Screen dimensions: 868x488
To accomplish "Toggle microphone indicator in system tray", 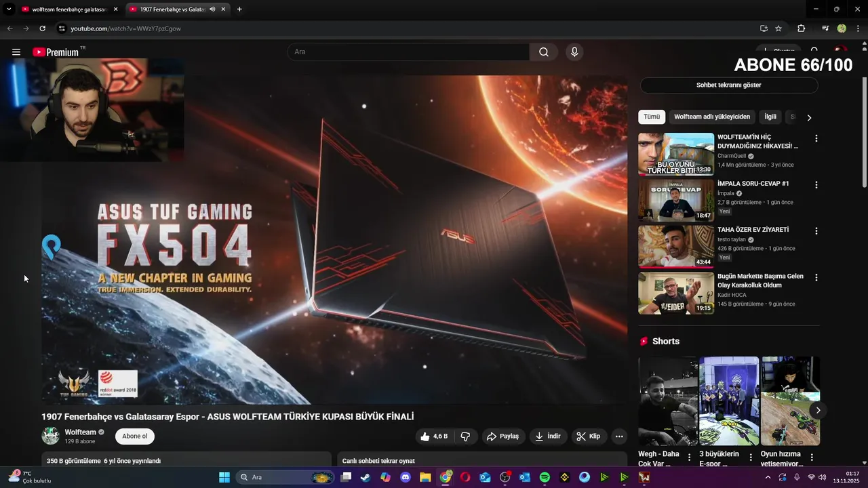I will point(797,477).
